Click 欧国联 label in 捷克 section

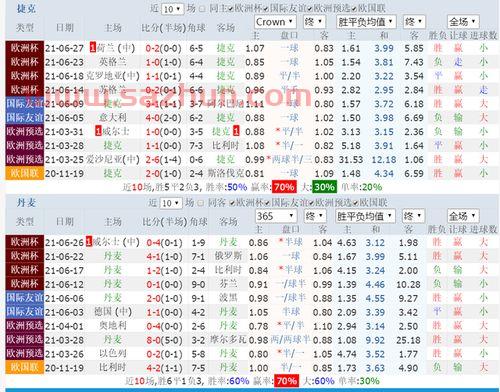point(25,173)
